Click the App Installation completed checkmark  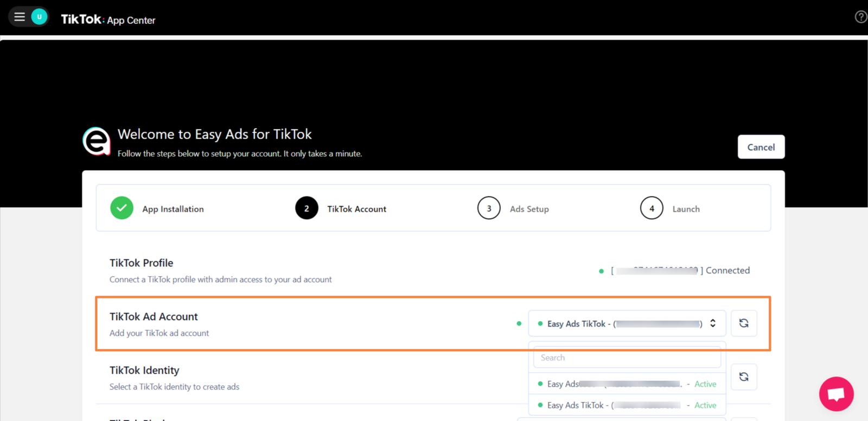(x=122, y=208)
